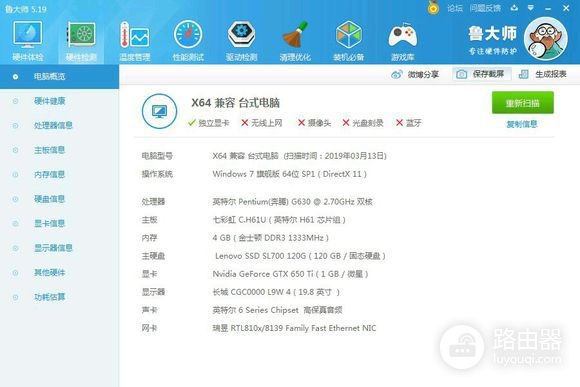Click the green 重新扫描 rescan button
The height and width of the screenshot is (387, 580).
522,103
